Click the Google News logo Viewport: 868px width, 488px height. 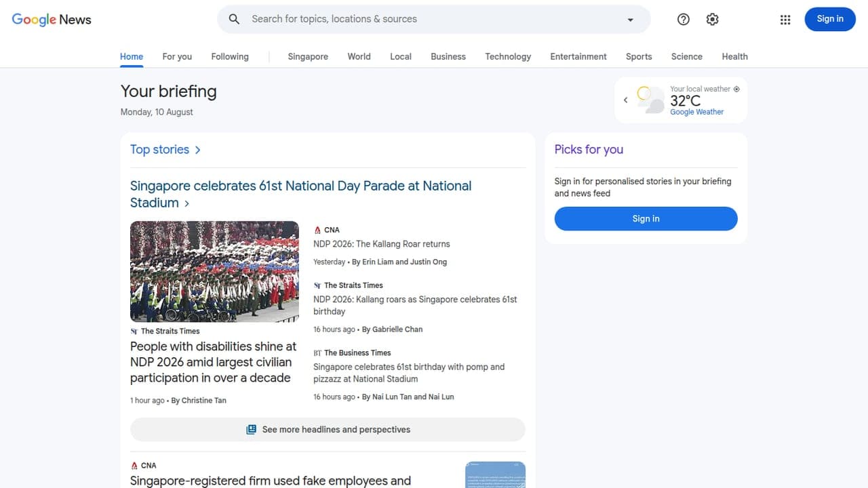[x=52, y=20]
